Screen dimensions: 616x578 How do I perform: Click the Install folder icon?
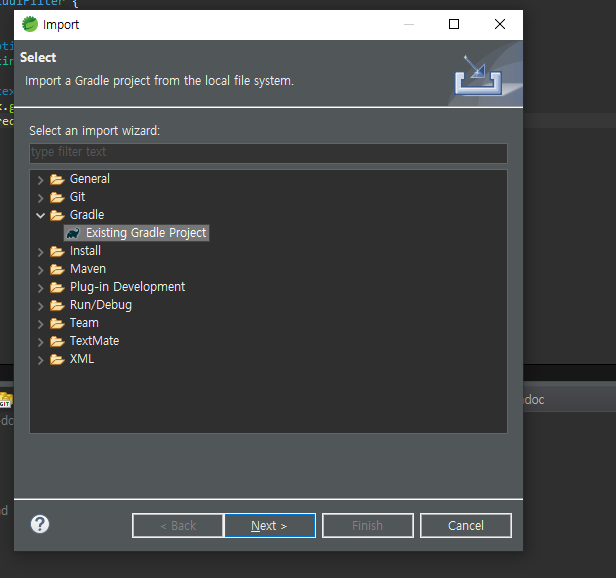coord(57,251)
